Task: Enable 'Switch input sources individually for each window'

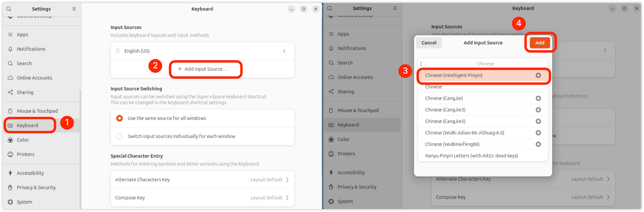Action: (119, 136)
